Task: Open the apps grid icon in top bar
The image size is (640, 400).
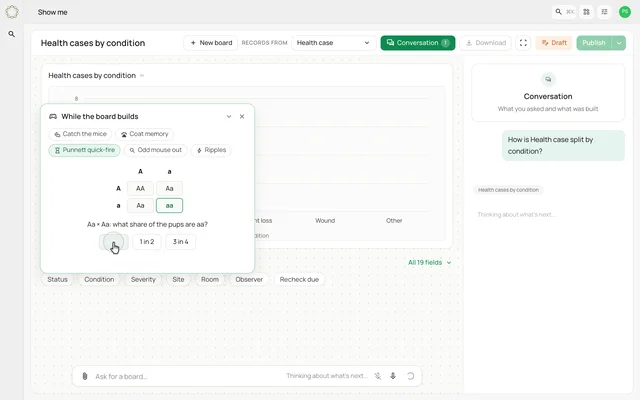Action: [587, 12]
